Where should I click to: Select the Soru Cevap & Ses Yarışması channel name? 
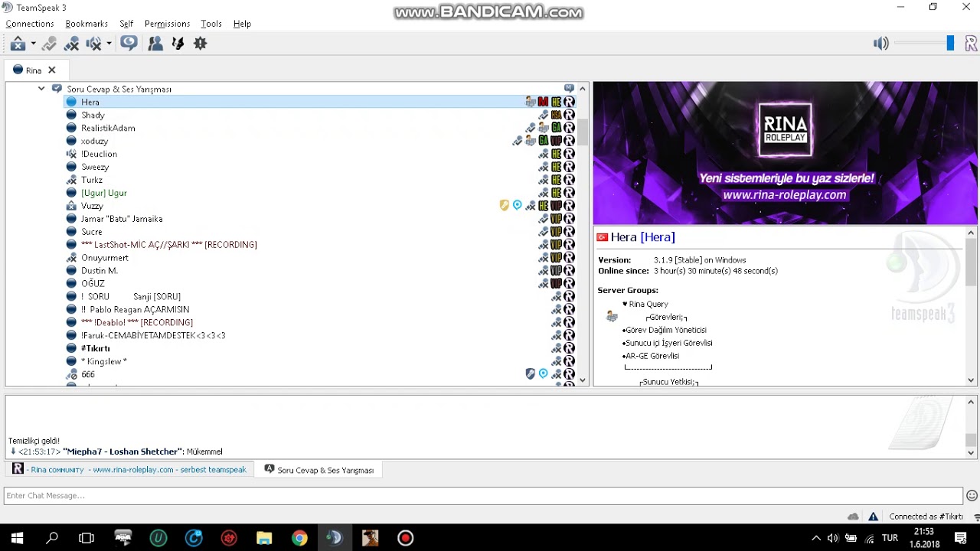[119, 90]
